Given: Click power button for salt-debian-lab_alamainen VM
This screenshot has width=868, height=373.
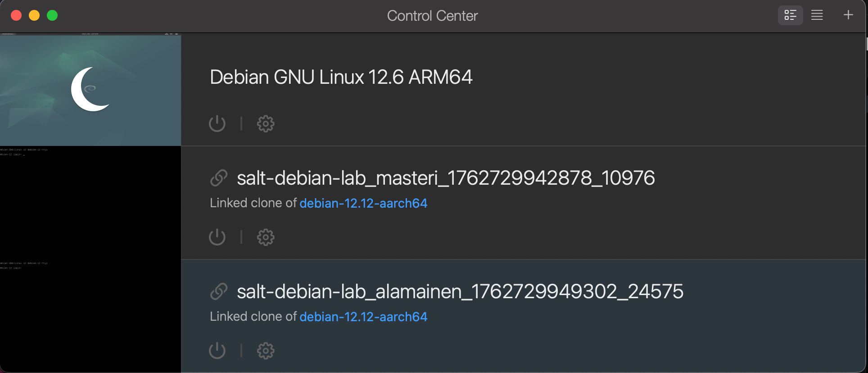Looking at the screenshot, I should pos(217,350).
